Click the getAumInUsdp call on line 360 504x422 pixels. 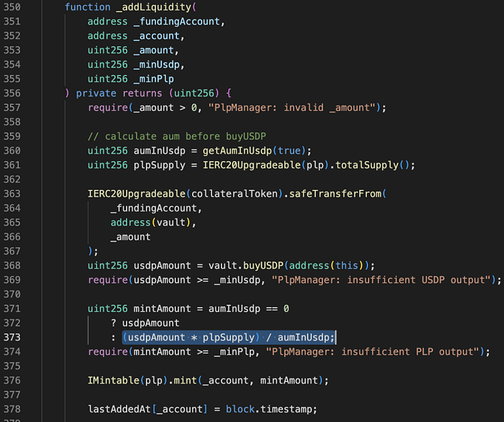(x=237, y=151)
